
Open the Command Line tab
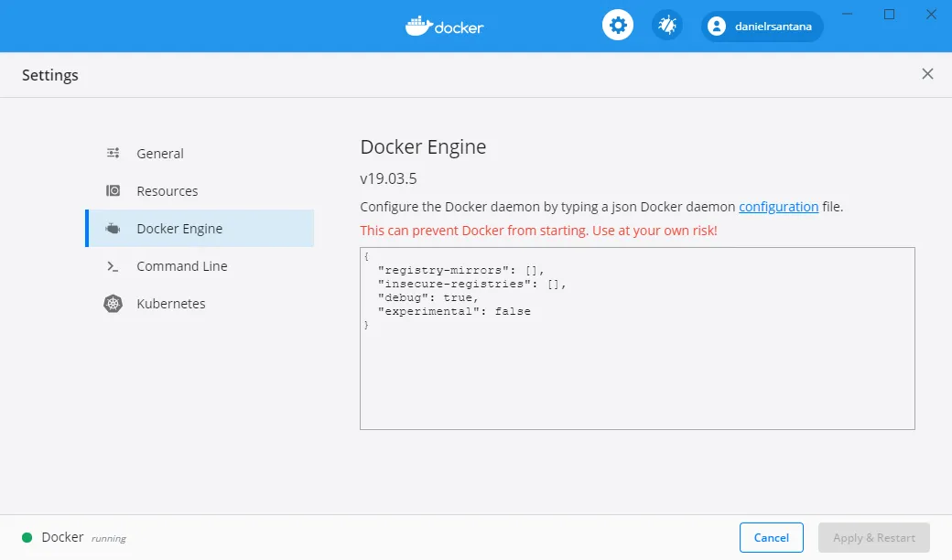200,265
